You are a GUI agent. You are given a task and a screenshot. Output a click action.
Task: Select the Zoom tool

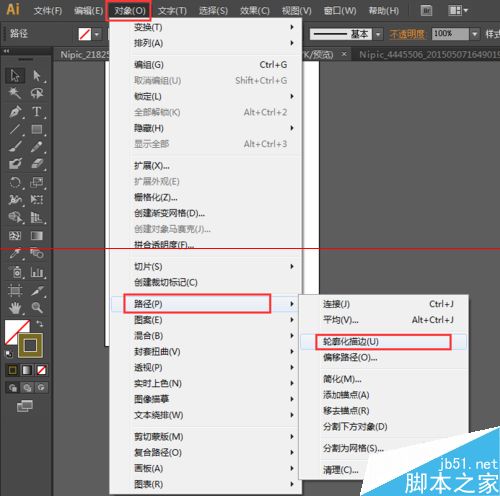coord(37,308)
